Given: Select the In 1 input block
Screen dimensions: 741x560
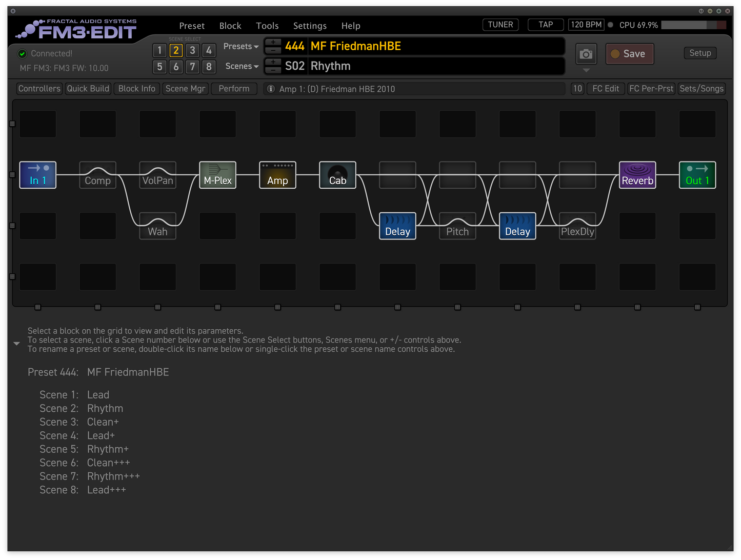Looking at the screenshot, I should point(38,175).
